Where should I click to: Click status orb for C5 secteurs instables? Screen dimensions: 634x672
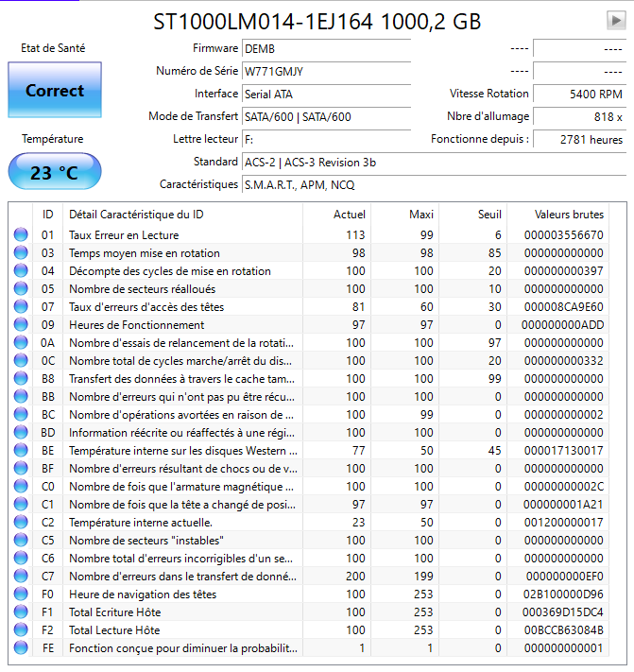[21, 541]
